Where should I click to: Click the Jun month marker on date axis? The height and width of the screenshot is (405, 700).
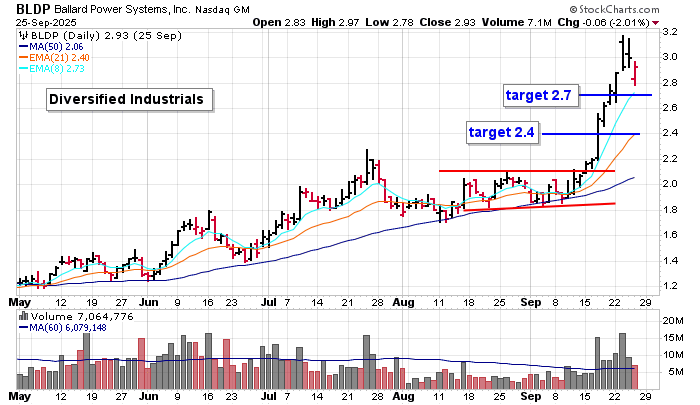click(x=149, y=300)
